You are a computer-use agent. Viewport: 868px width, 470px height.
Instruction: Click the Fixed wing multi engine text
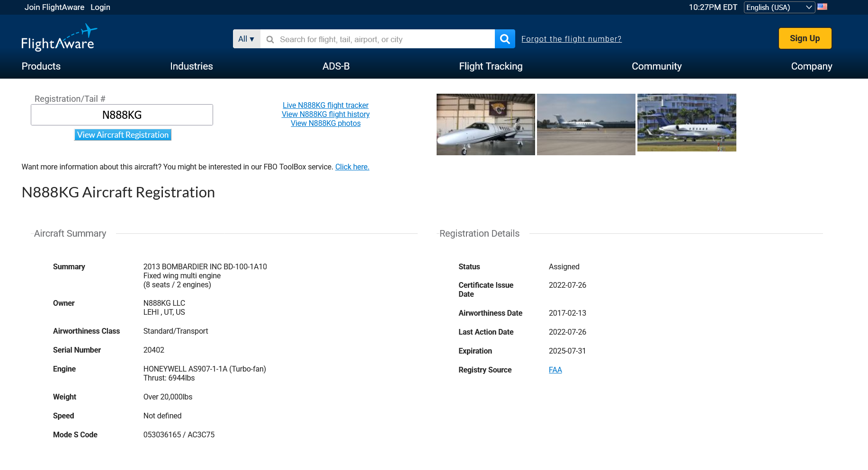coord(182,275)
